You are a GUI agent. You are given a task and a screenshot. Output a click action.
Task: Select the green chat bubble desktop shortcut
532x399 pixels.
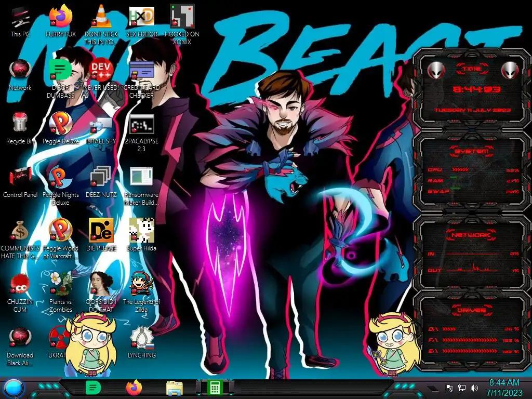tap(60, 78)
